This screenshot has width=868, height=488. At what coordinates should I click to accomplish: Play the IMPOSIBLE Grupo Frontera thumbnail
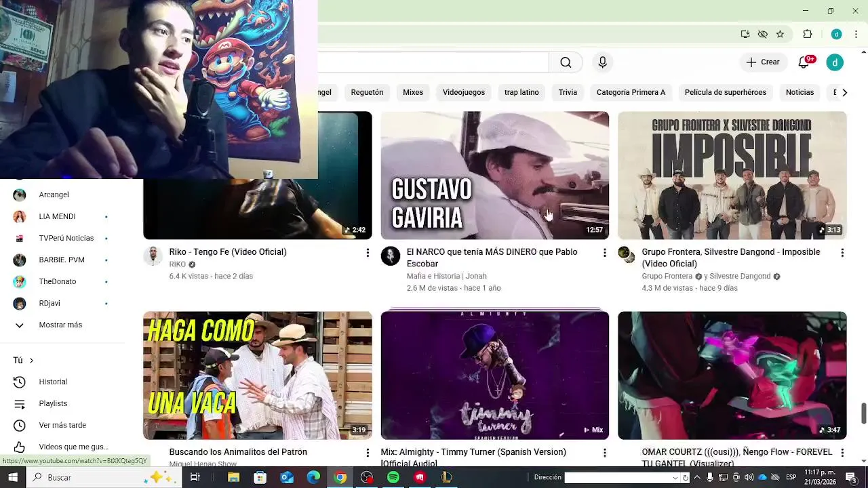click(x=732, y=175)
